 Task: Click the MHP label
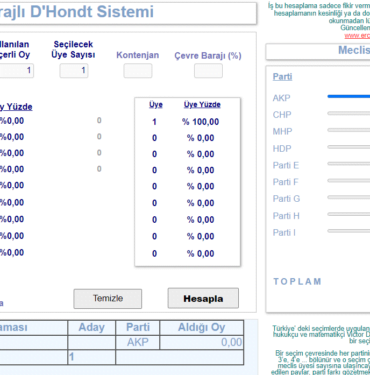click(282, 131)
